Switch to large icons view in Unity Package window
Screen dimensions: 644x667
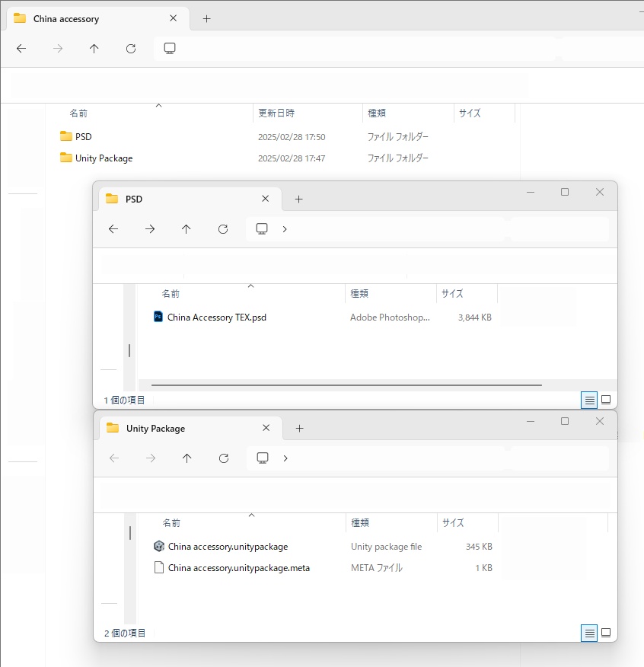tap(606, 633)
